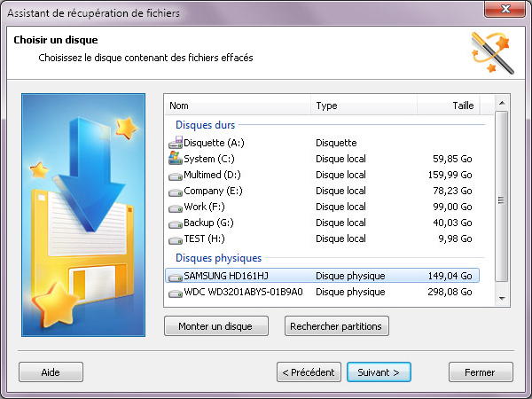The height and width of the screenshot is (399, 532).
Task: Select the WDC WD3201ABYS-01B9A0 disk name
Action: 243,292
